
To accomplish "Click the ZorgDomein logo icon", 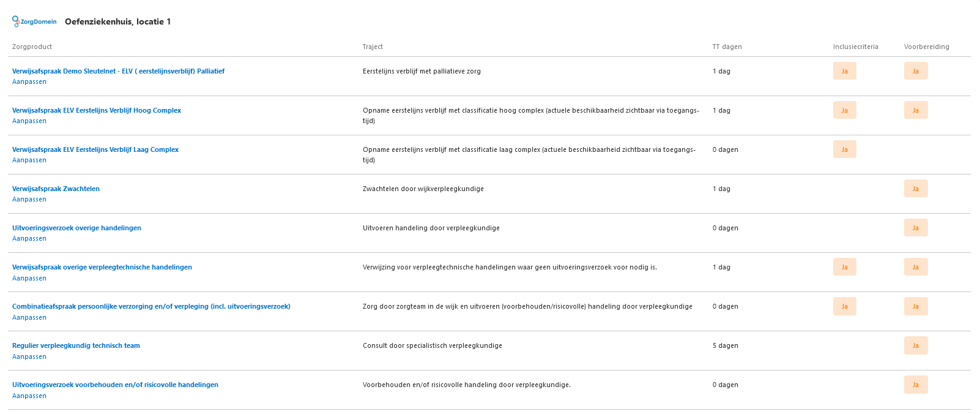I will tap(17, 21).
